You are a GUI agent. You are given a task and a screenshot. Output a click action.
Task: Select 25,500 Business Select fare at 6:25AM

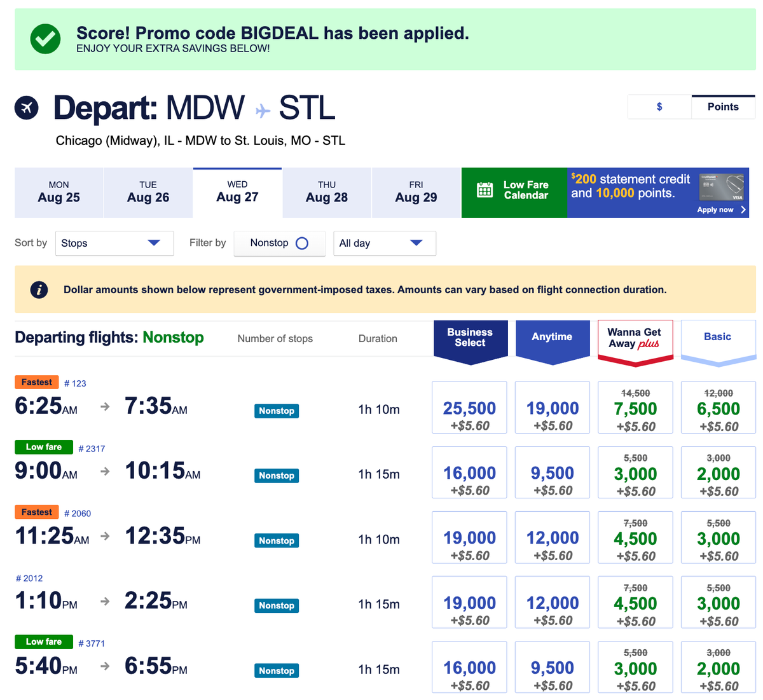click(469, 408)
